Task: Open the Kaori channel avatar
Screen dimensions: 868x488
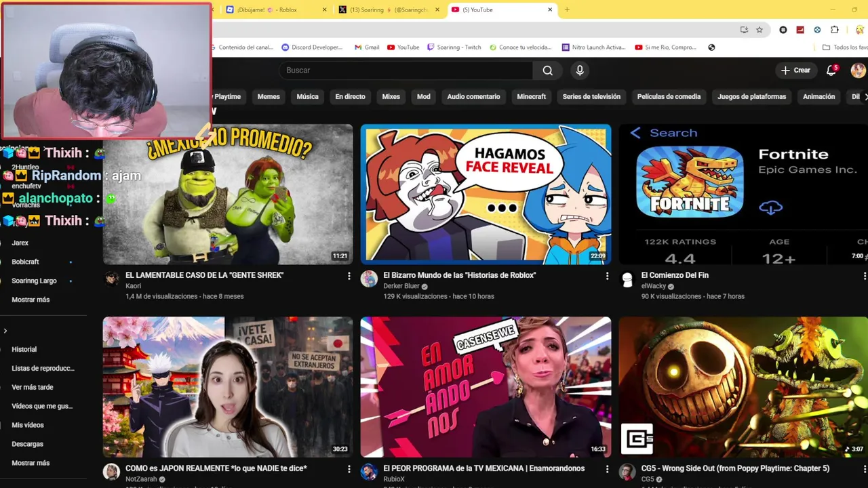Action: coord(111,279)
